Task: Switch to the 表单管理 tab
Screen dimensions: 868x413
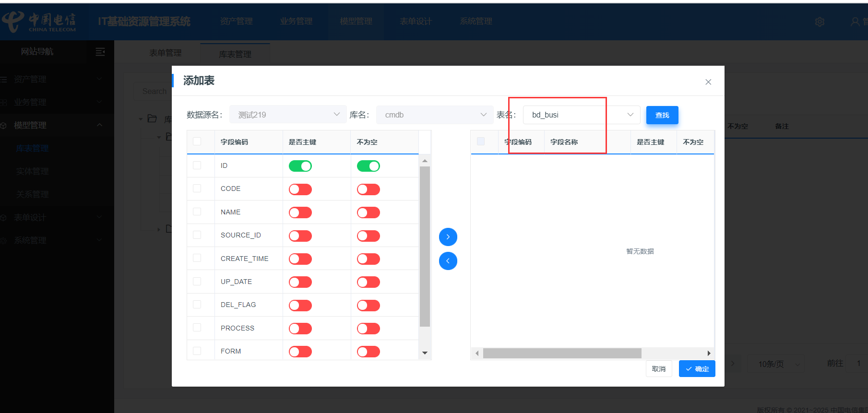Action: click(165, 53)
